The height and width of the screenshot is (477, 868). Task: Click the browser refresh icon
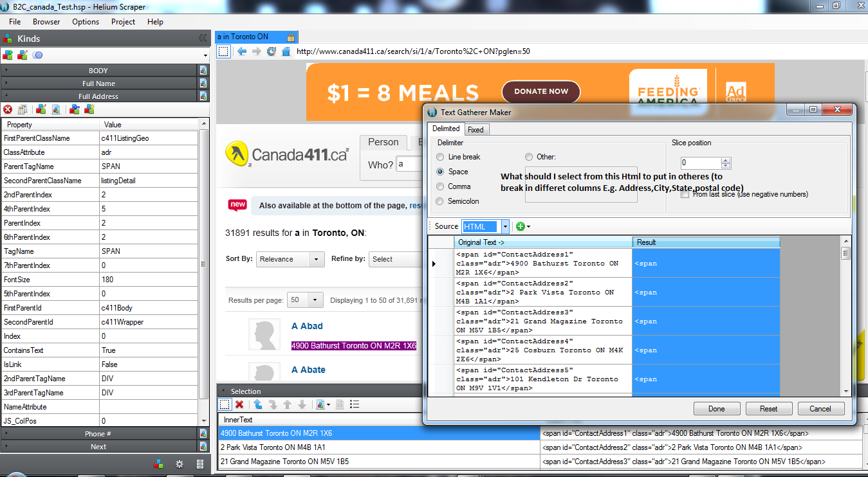pyautogui.click(x=272, y=51)
